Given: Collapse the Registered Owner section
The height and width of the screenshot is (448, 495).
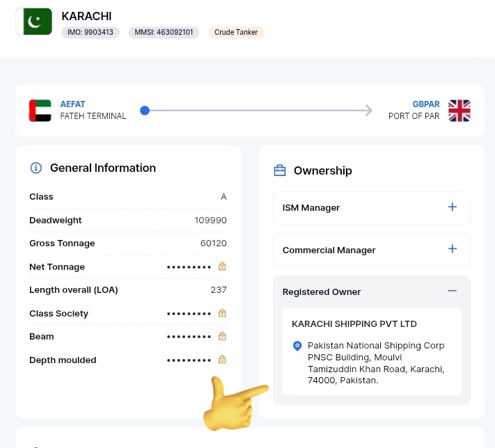Looking at the screenshot, I should [453, 291].
